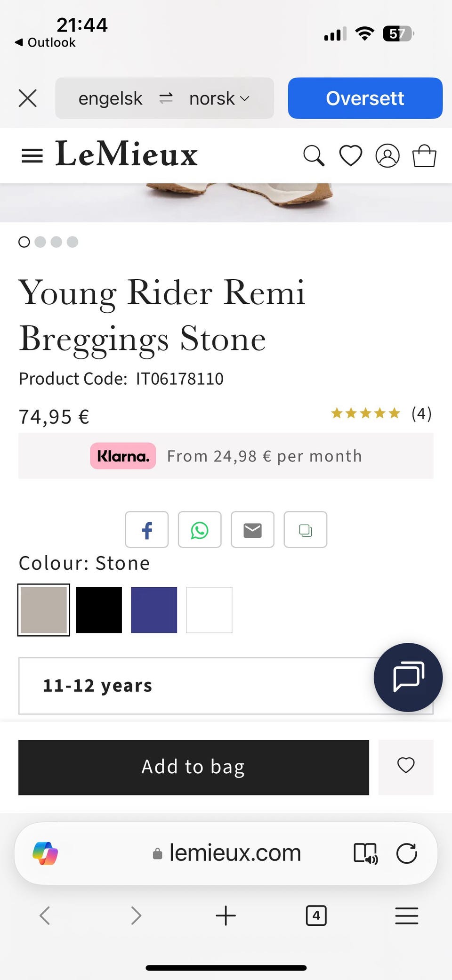Share product via WhatsApp
This screenshot has height=980, width=452.
tap(200, 530)
